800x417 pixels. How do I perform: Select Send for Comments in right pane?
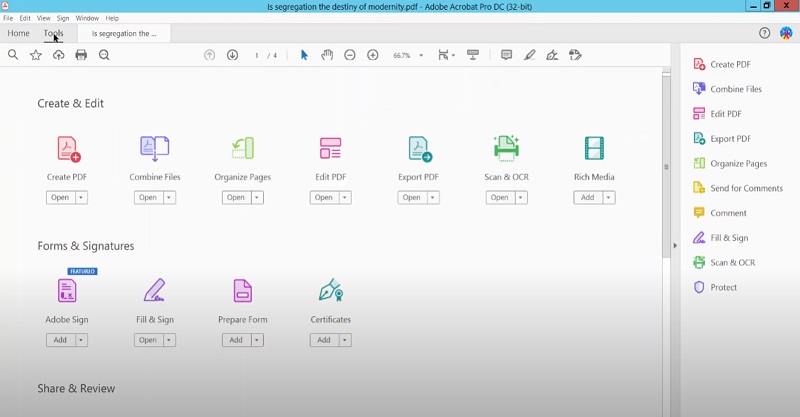(738, 188)
